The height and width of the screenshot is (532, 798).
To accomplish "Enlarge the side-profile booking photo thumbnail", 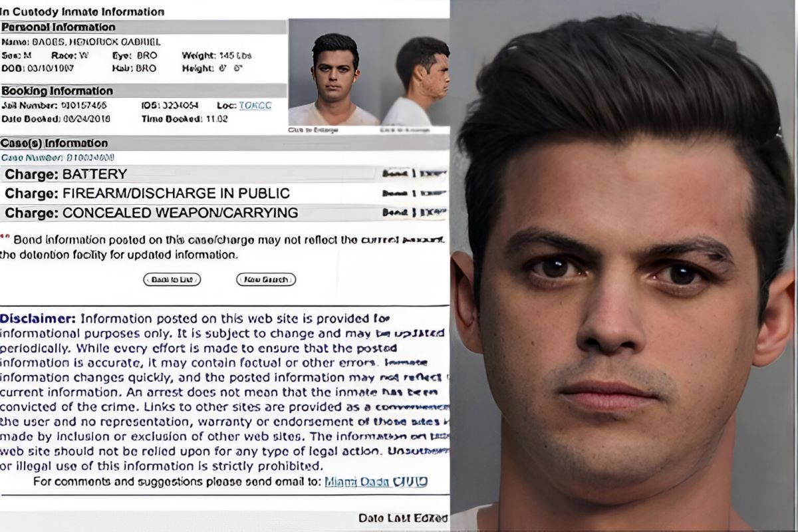I will pos(416,78).
